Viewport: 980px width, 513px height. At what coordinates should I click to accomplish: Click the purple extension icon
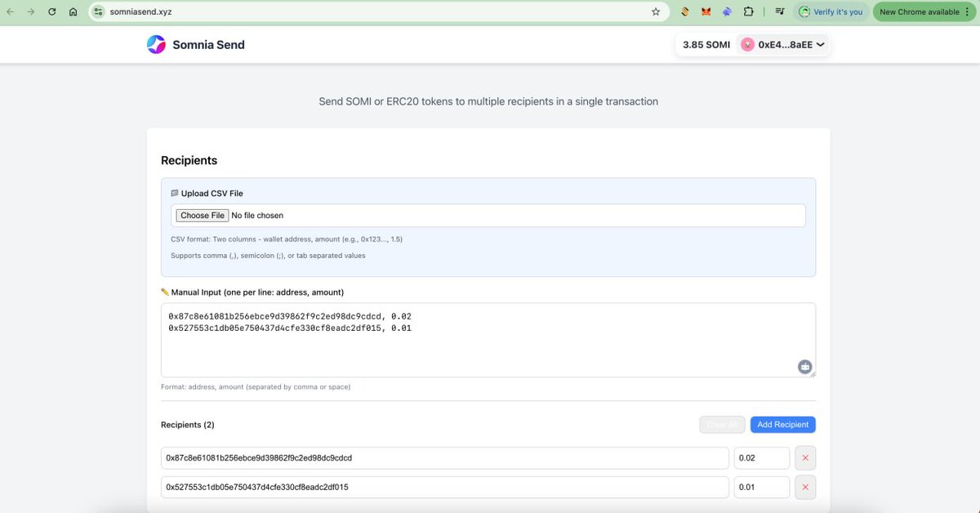(x=727, y=12)
